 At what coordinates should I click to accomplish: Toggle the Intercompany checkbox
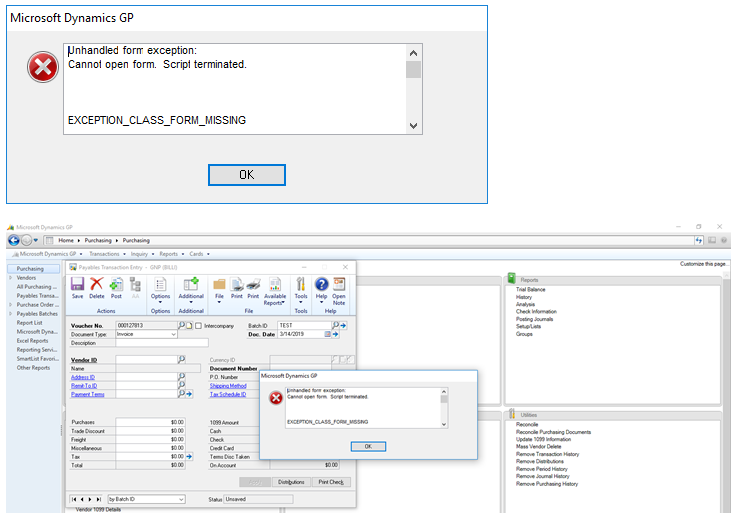point(199,326)
